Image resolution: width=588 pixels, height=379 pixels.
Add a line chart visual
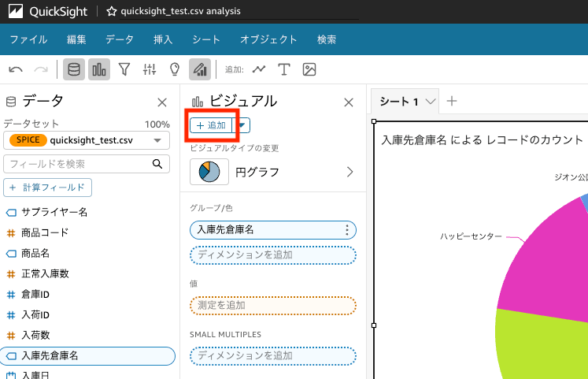tap(259, 69)
